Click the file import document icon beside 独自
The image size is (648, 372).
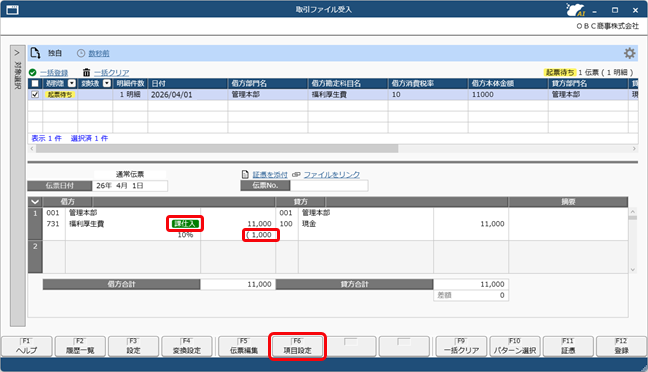coord(36,53)
